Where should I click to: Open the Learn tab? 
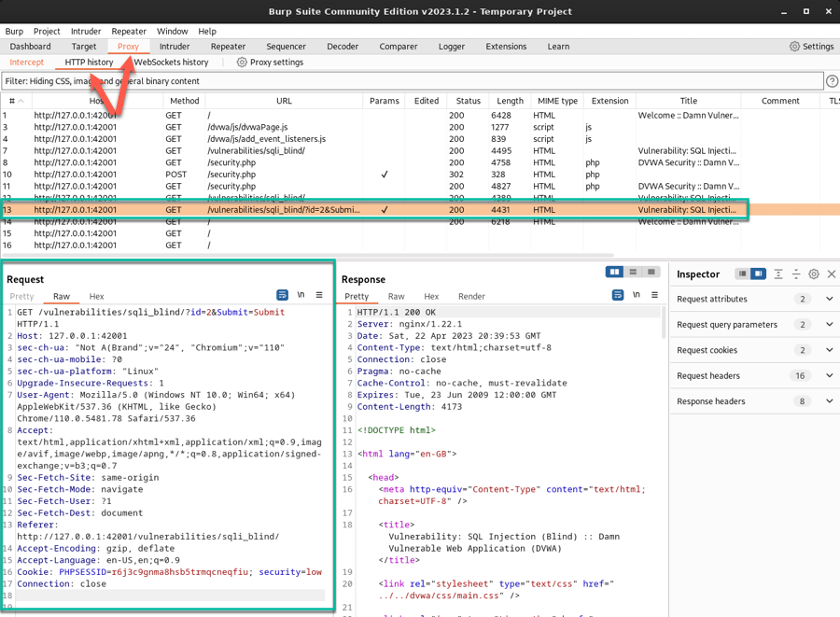[558, 47]
